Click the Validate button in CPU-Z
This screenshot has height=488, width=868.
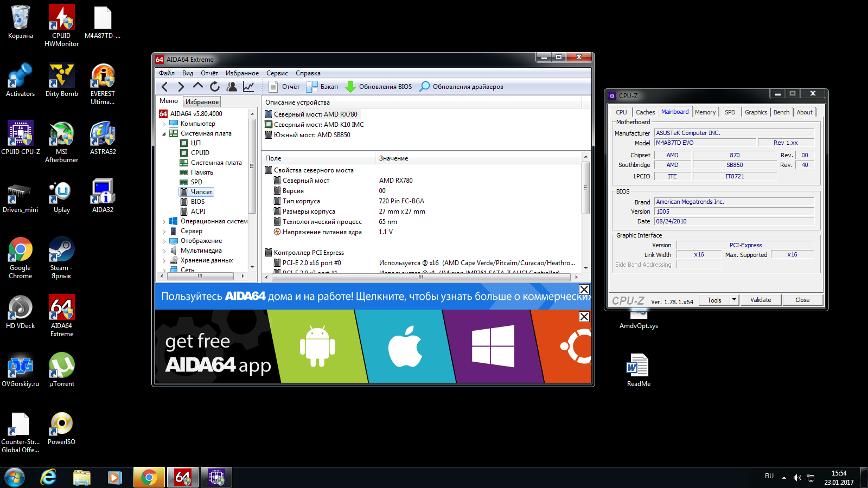point(761,300)
